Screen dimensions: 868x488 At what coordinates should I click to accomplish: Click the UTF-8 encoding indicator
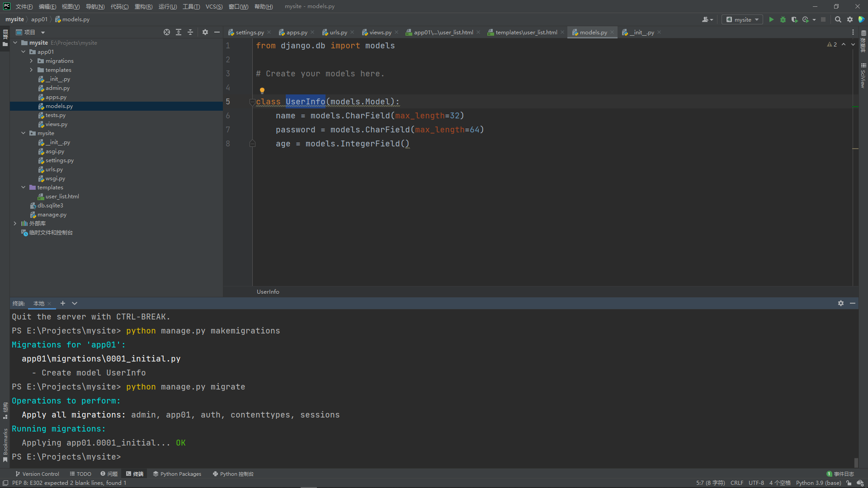click(x=756, y=483)
